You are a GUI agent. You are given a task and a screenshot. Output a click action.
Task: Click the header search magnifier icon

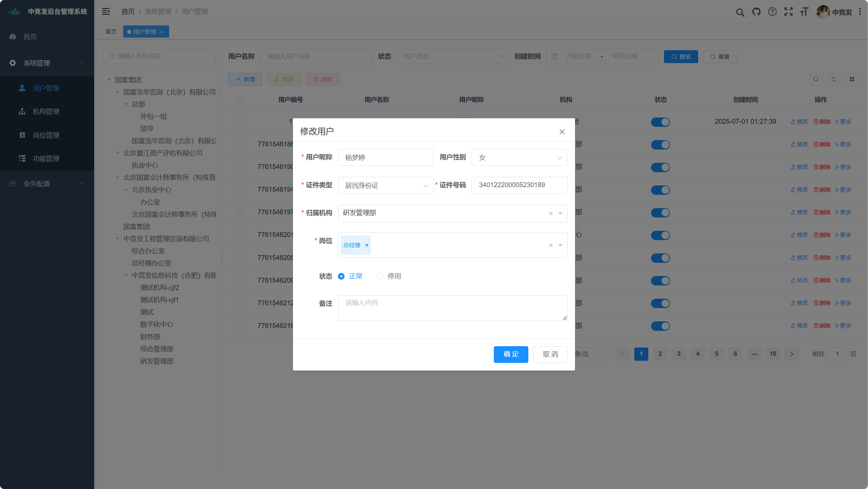[x=740, y=12]
